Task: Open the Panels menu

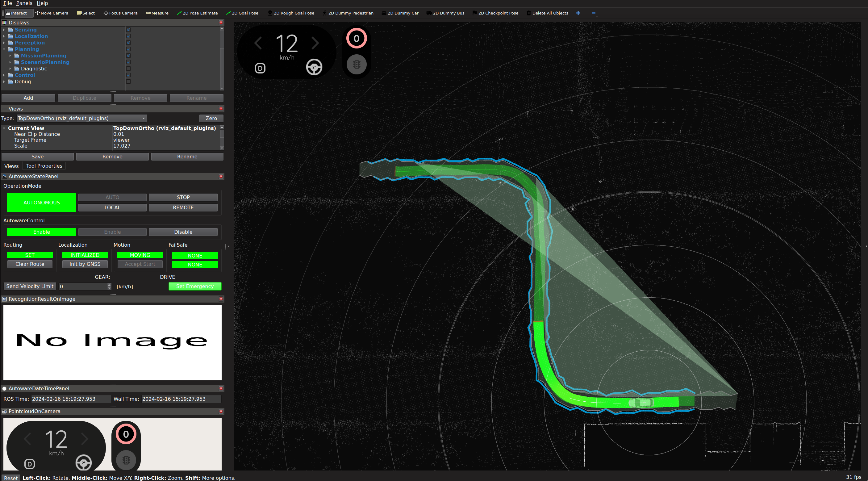Action: pos(24,3)
